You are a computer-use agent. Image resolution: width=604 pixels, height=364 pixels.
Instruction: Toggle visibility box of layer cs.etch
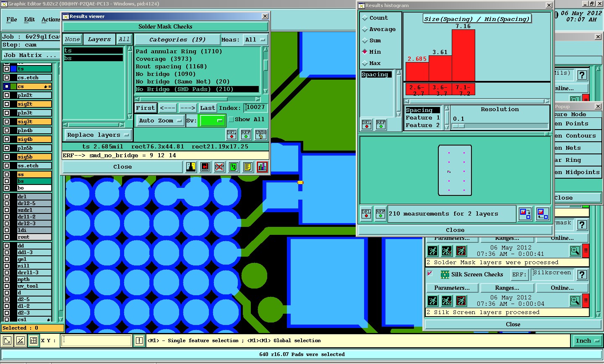pyautogui.click(x=7, y=78)
